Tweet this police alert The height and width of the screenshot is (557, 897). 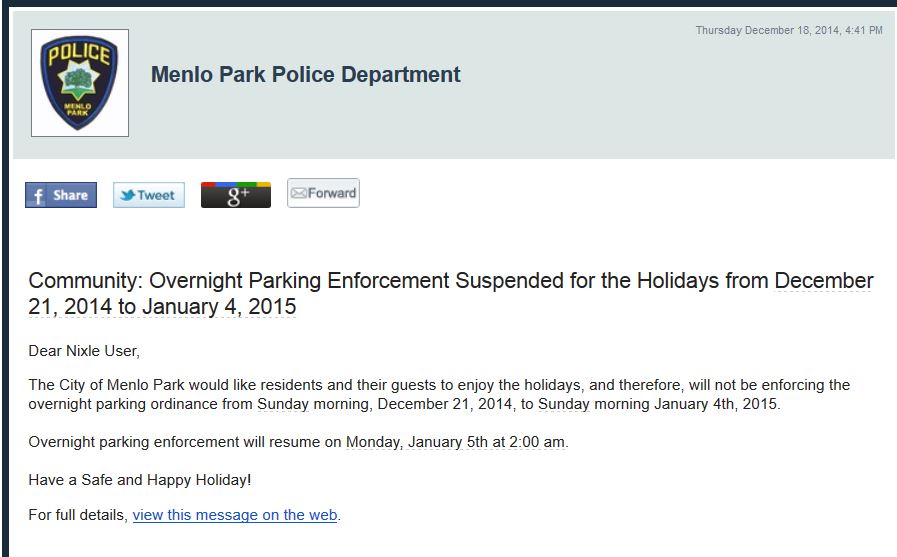pos(149,195)
